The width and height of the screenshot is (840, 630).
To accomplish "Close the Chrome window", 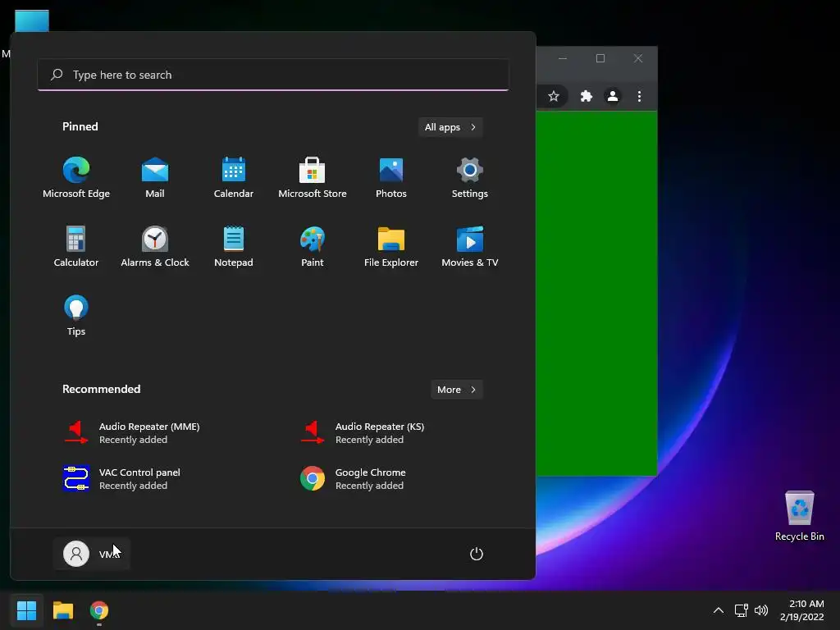I will pos(638,58).
